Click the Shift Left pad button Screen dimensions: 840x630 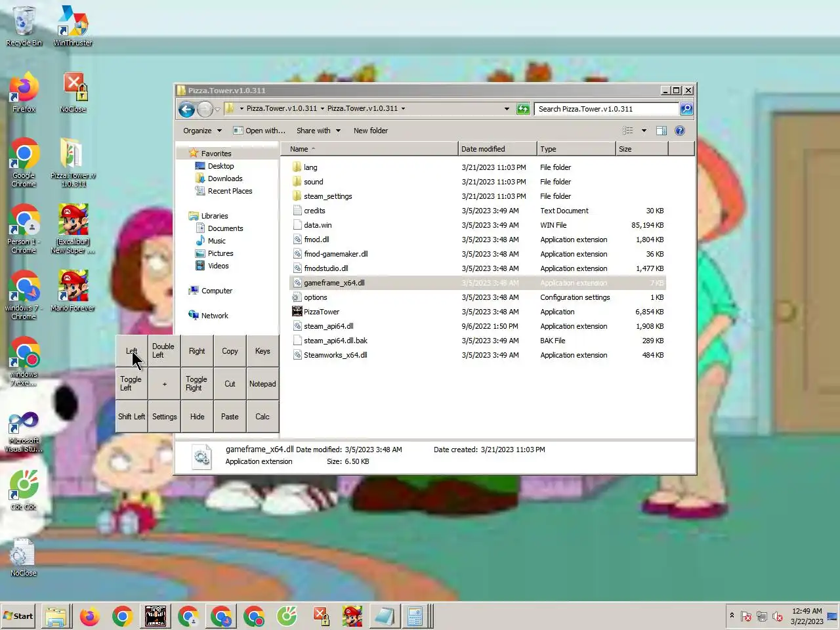coord(131,417)
